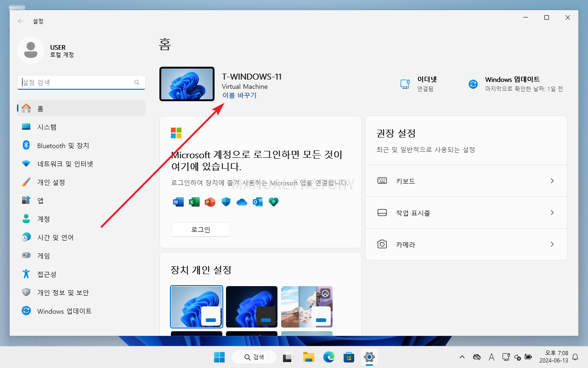Select 홈 in the sidebar

pos(81,109)
